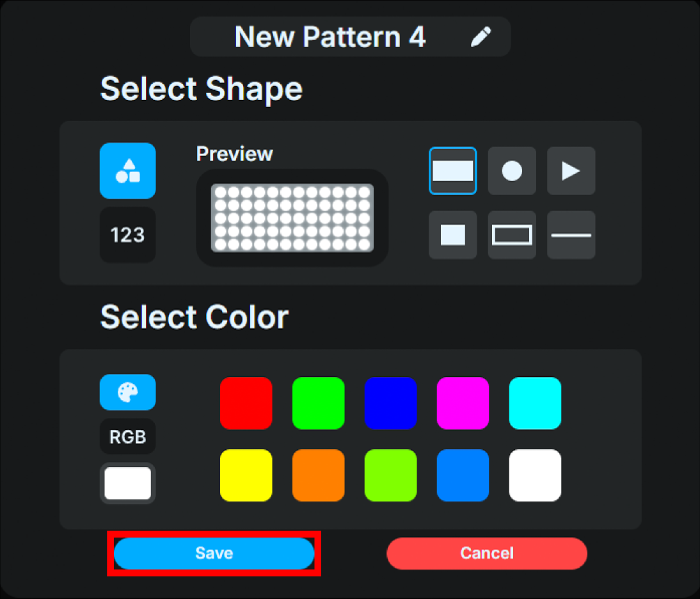Image resolution: width=700 pixels, height=599 pixels.
Task: Select the circle shape
Action: click(512, 171)
